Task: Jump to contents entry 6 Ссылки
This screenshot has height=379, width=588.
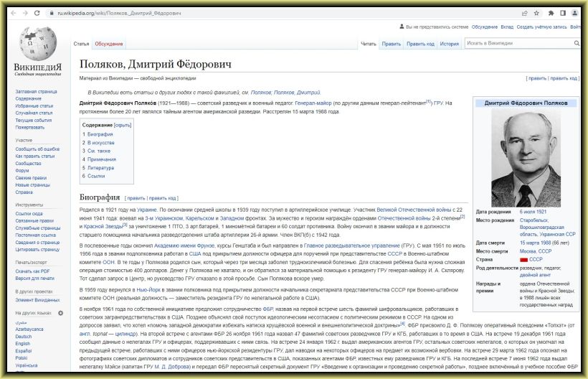Action: (93, 176)
